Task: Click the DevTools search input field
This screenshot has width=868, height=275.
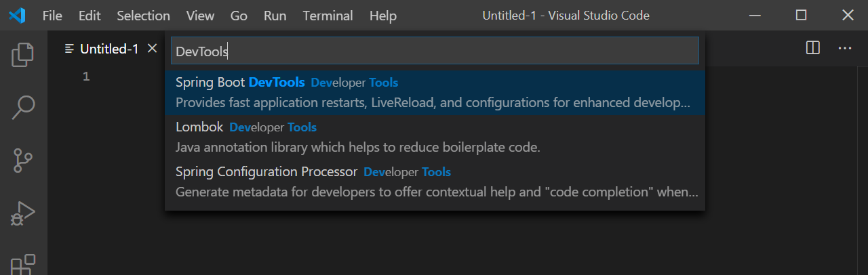Action: (x=435, y=51)
